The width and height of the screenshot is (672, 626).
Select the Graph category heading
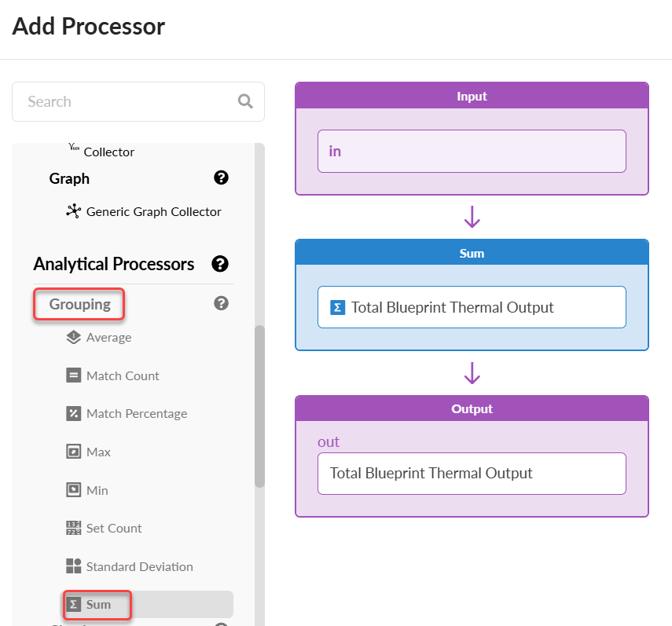69,178
